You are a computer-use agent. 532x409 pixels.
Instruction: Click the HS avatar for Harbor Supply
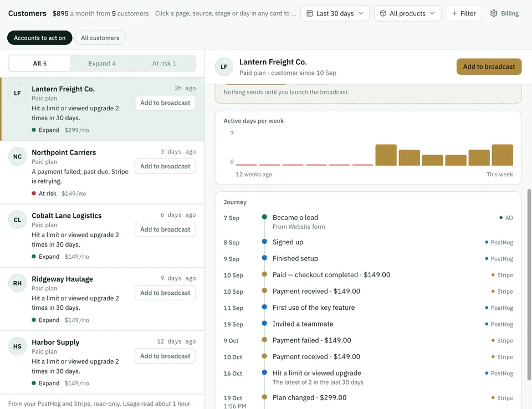(17, 346)
